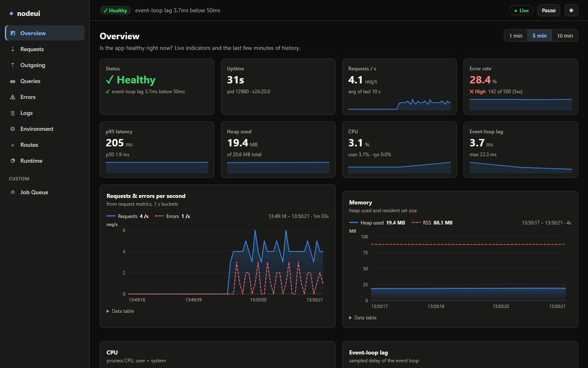Viewport: 588px width, 368px height.
Task: Click the Requests / s sparkline card
Action: point(399,87)
